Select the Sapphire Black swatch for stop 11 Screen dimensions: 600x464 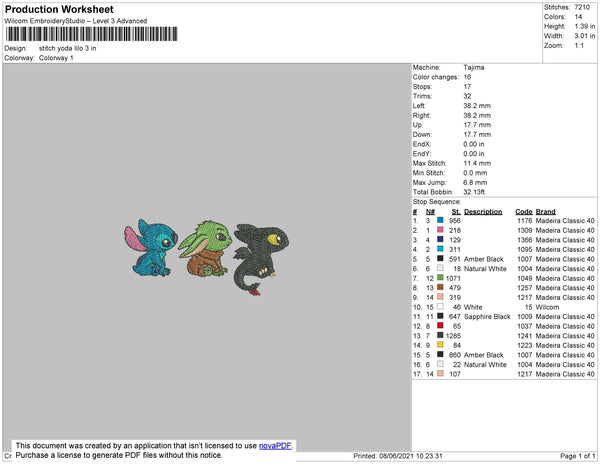click(440, 316)
